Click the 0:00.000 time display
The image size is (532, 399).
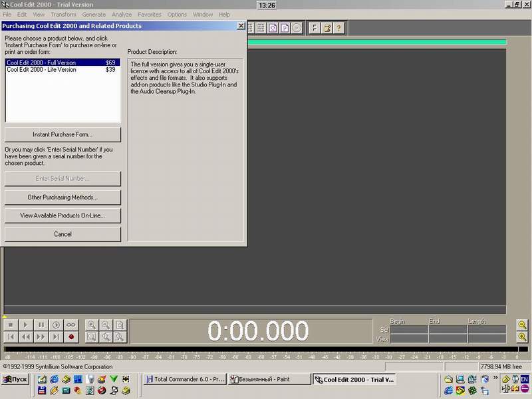(x=258, y=331)
